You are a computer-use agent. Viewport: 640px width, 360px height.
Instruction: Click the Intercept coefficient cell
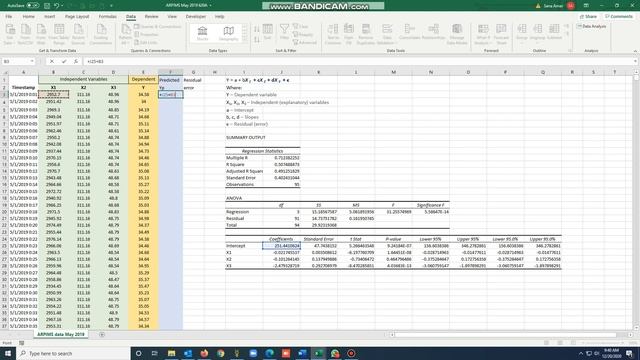281,246
